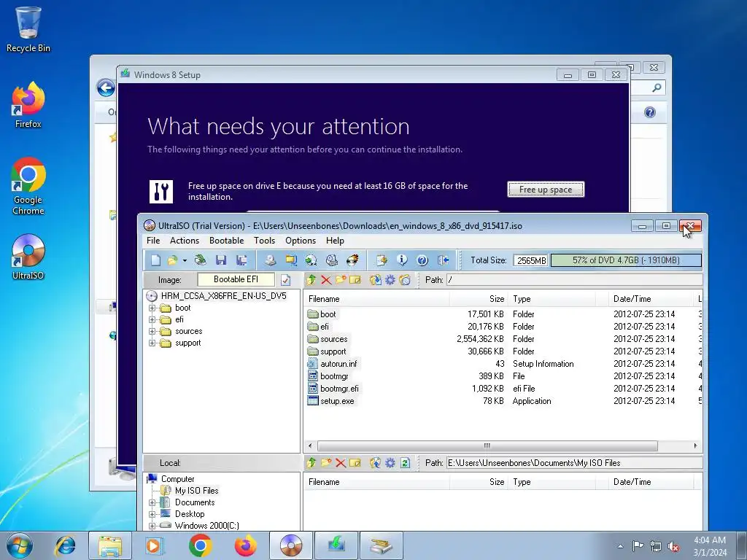The width and height of the screenshot is (747, 560).
Task: Click the green refresh icon in Local toolbar
Action: [405, 463]
